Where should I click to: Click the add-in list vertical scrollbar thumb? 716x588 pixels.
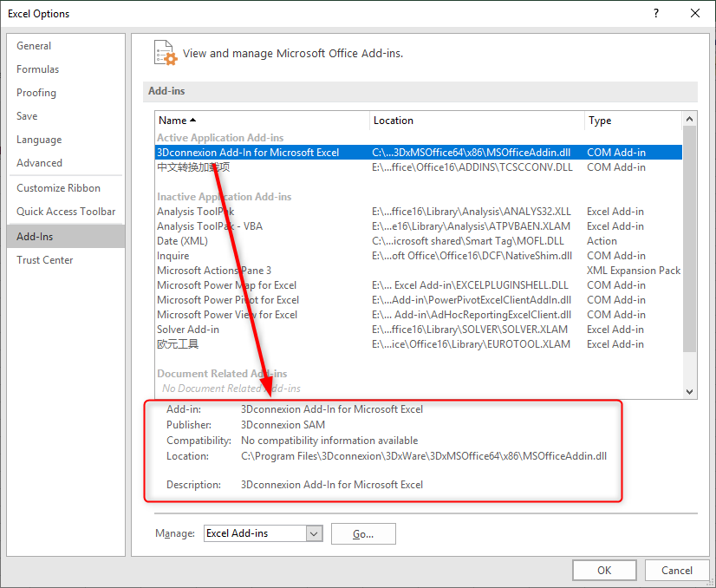click(x=689, y=238)
